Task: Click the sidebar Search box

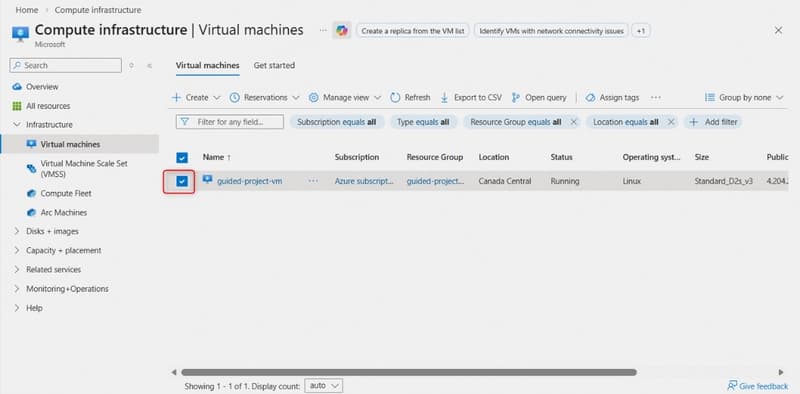Action: [65, 65]
